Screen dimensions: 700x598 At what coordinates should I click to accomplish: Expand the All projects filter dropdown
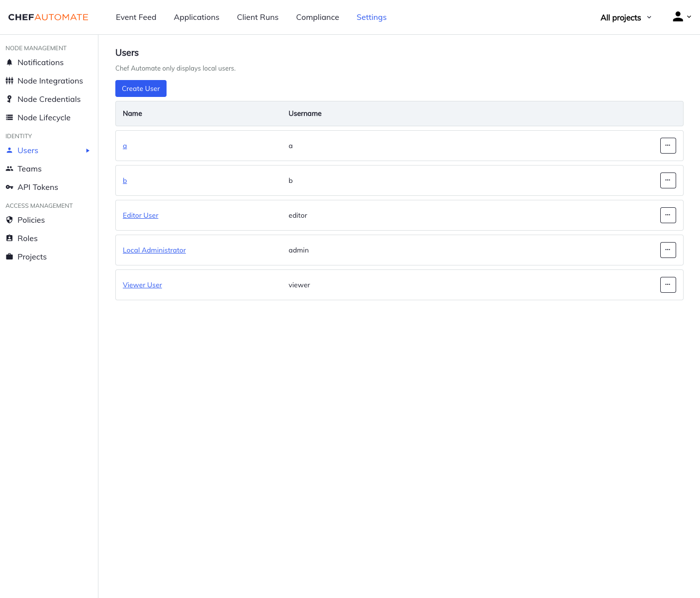pyautogui.click(x=626, y=17)
